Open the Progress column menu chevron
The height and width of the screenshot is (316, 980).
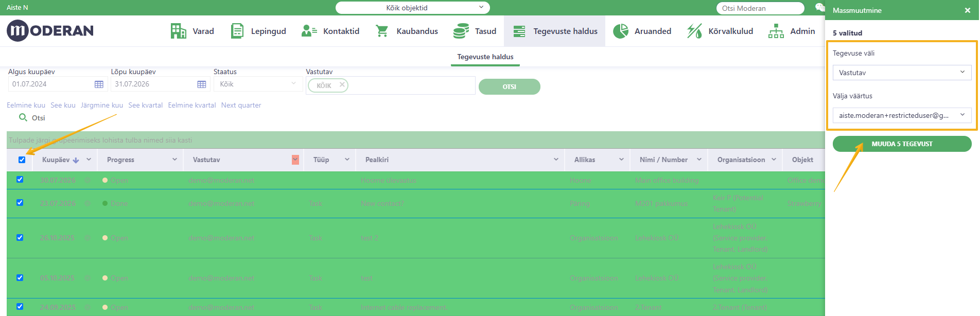click(174, 160)
